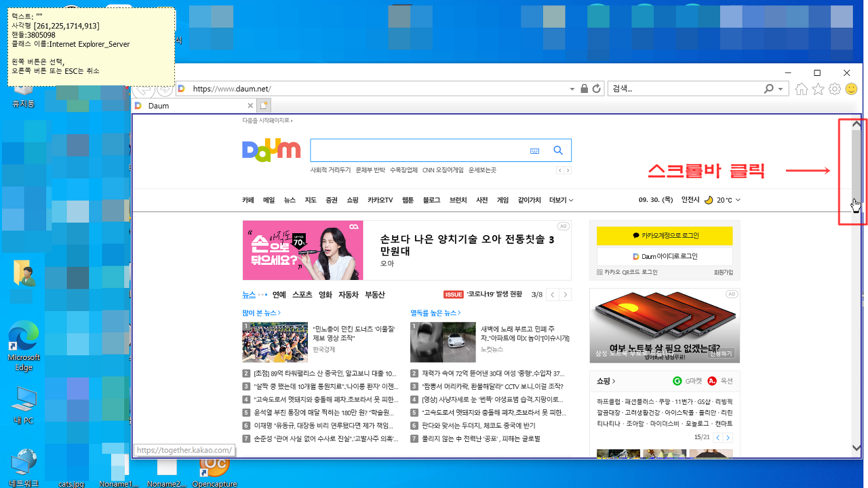
Task: Click the IE refresh icon in address bar
Action: pos(597,89)
